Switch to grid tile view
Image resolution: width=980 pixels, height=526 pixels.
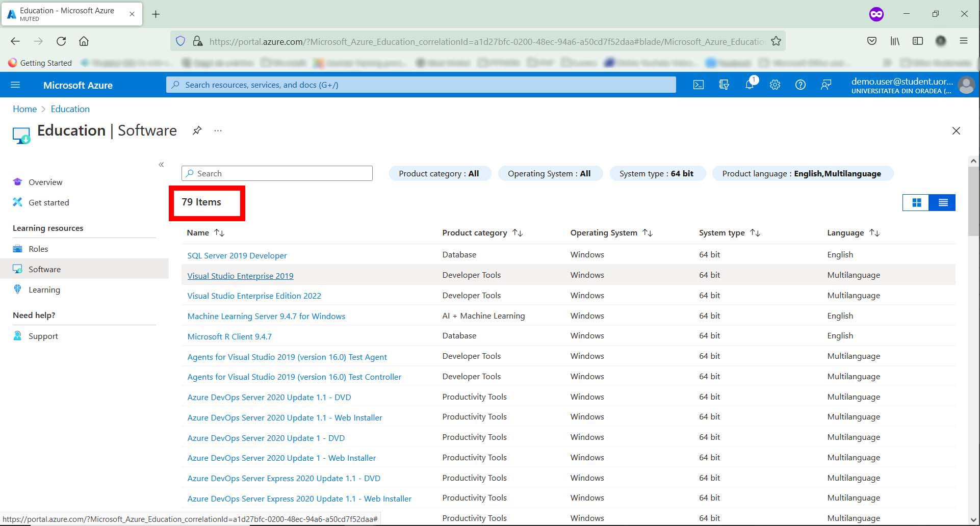click(916, 203)
